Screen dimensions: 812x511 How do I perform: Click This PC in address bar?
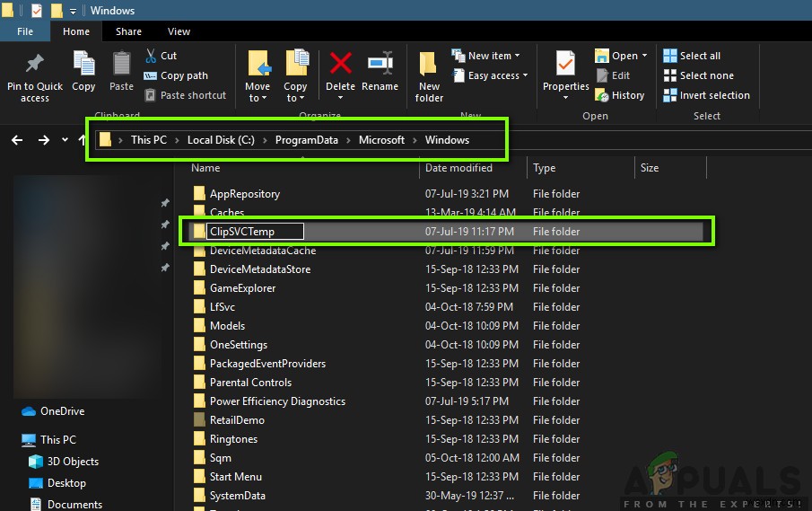(x=149, y=140)
